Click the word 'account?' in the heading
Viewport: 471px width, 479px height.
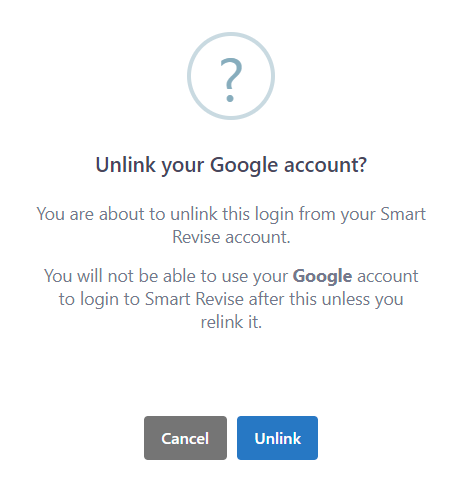[x=325, y=165]
